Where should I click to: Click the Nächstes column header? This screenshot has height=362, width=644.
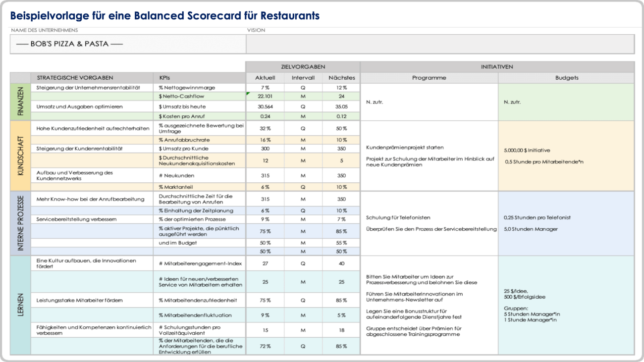341,78
